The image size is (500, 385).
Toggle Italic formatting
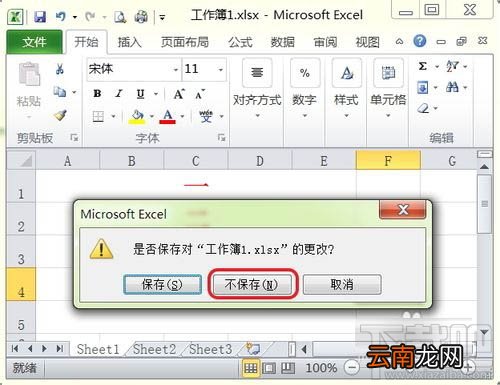coord(119,94)
